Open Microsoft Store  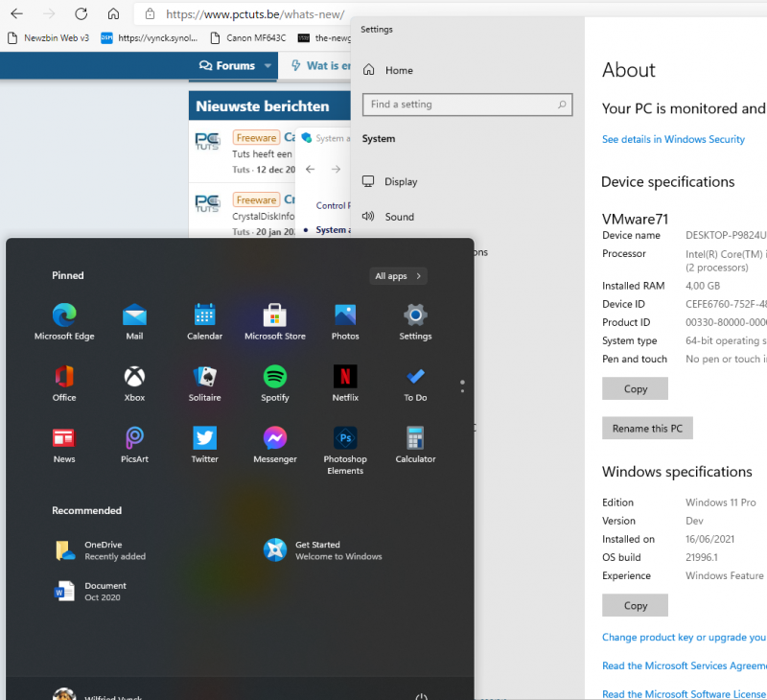[275, 321]
